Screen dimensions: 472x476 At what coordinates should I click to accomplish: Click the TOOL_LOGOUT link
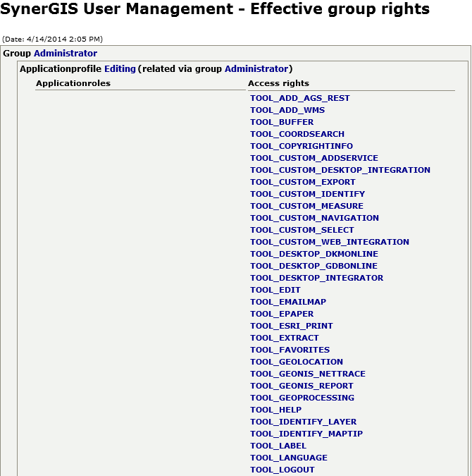click(x=282, y=470)
